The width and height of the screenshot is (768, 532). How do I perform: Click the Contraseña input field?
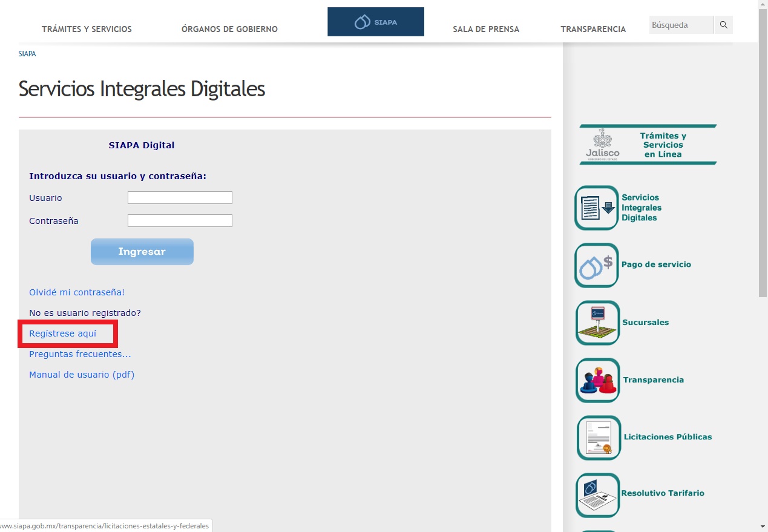[x=180, y=221]
